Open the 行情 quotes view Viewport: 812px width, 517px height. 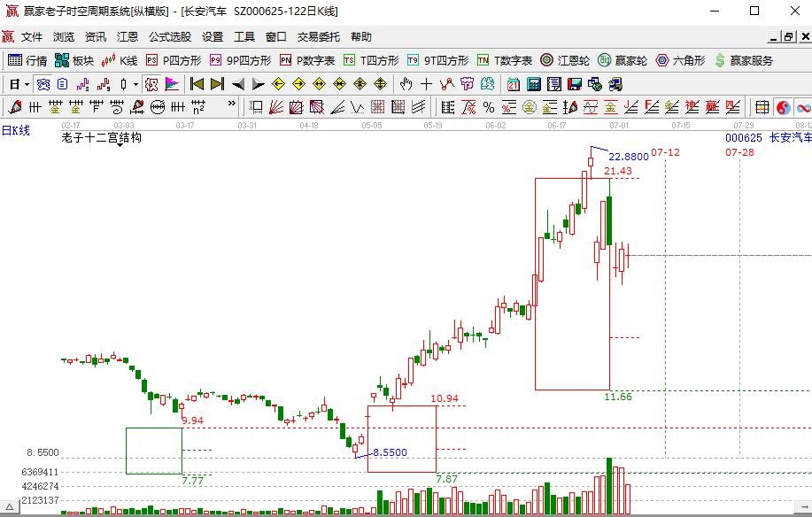point(27,60)
